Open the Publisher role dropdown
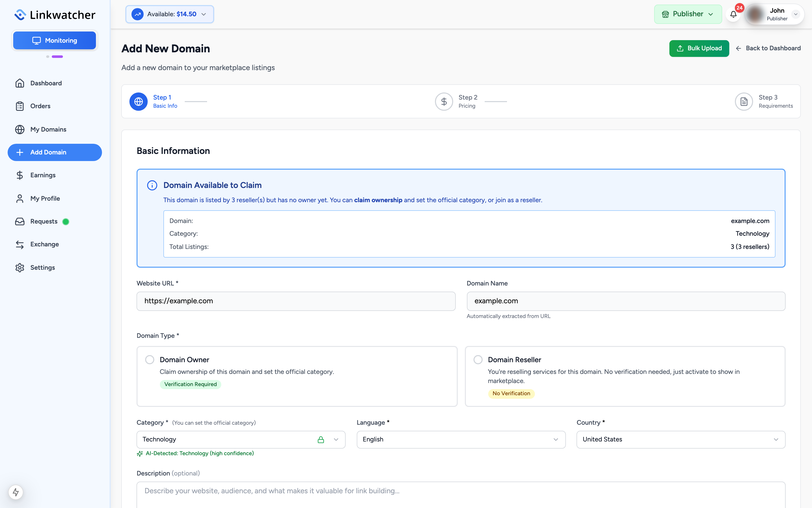The image size is (812, 508). point(688,14)
